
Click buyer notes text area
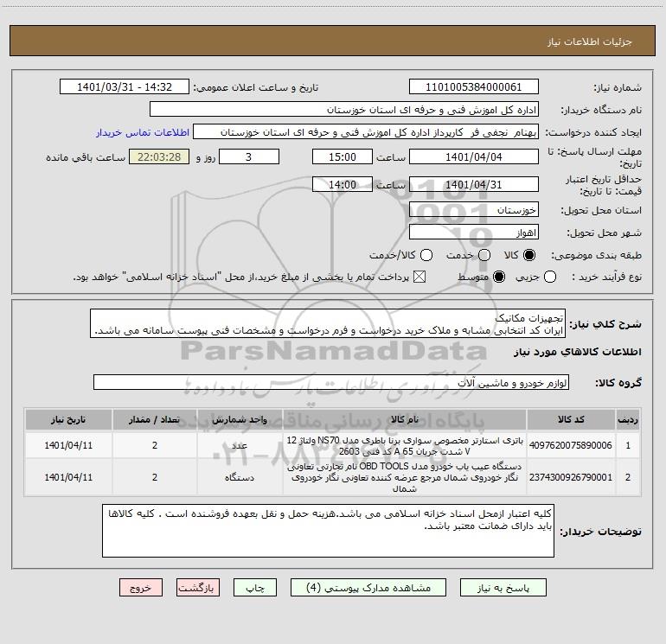[328, 531]
